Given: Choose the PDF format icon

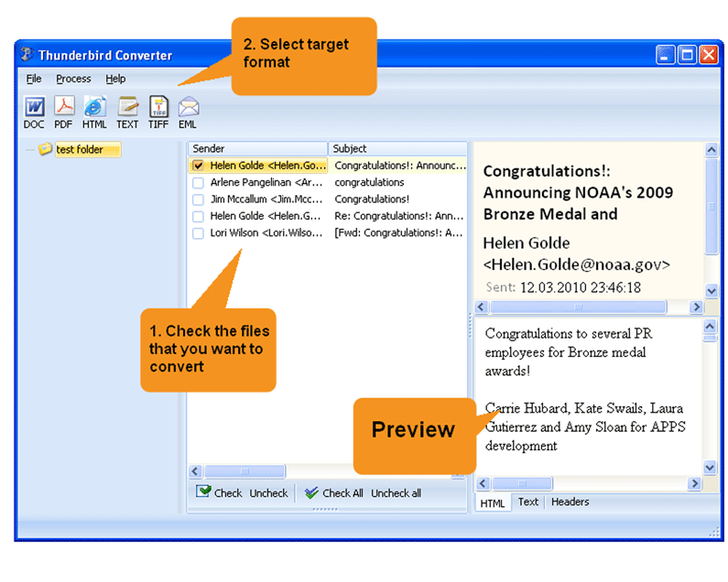Looking at the screenshot, I should pos(64,107).
